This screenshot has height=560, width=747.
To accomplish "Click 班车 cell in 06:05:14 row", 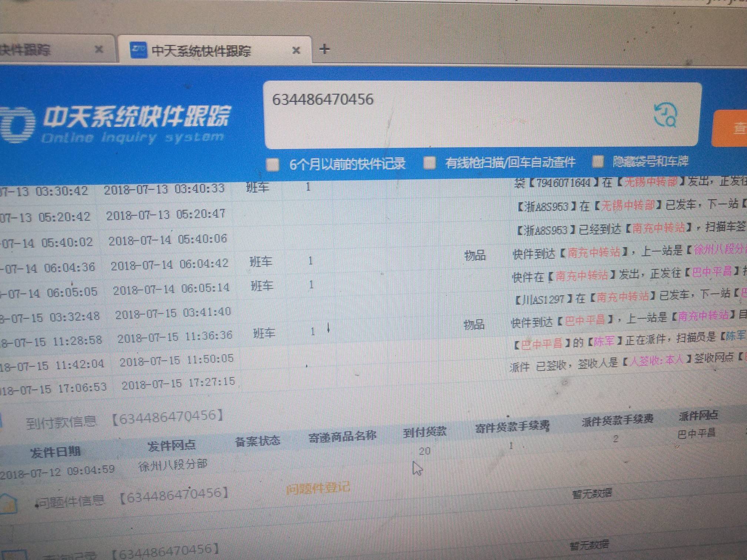I will (x=262, y=286).
